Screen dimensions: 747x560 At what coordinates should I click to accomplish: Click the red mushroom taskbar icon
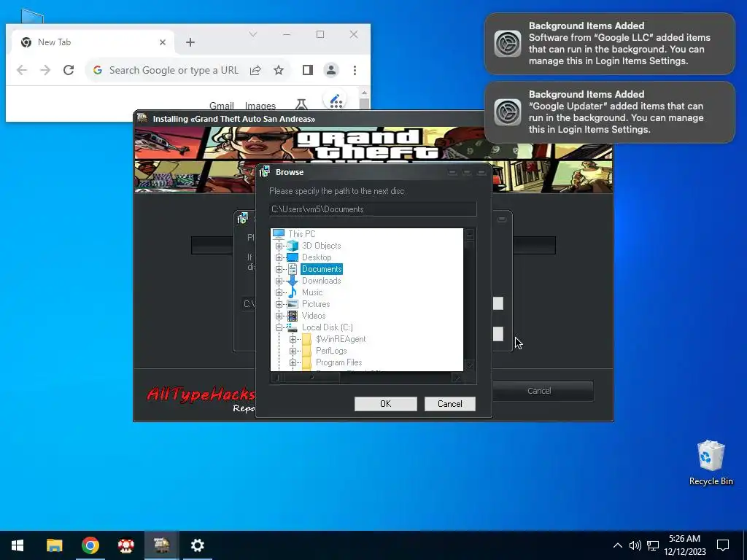125,545
